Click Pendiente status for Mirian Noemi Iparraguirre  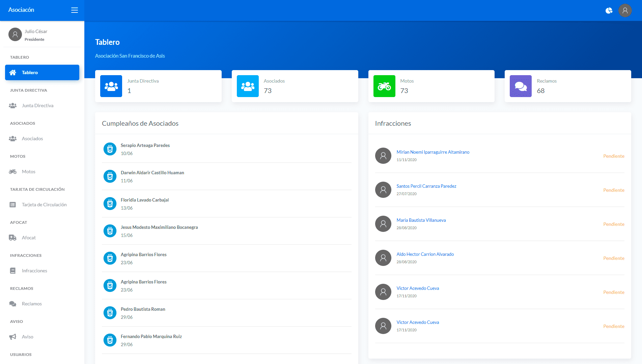pyautogui.click(x=614, y=156)
